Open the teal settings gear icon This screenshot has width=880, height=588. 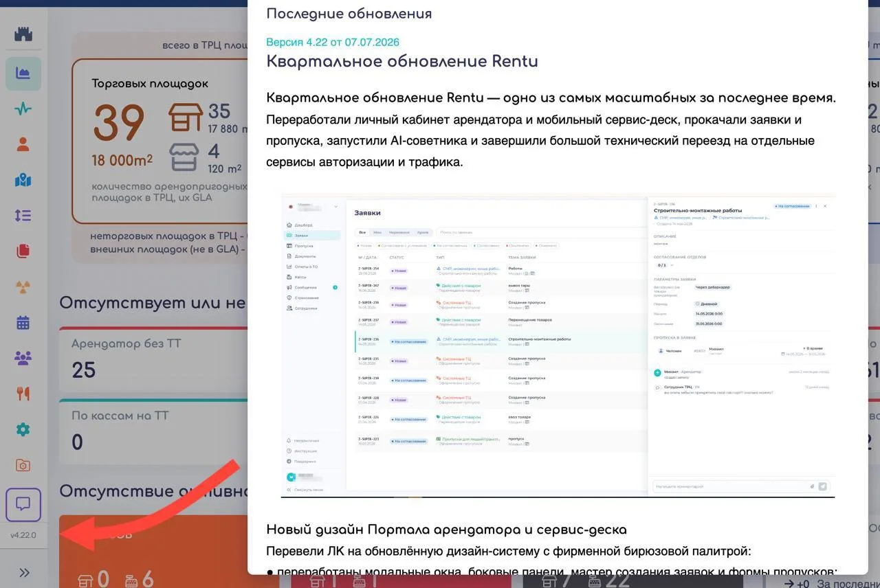coord(23,430)
